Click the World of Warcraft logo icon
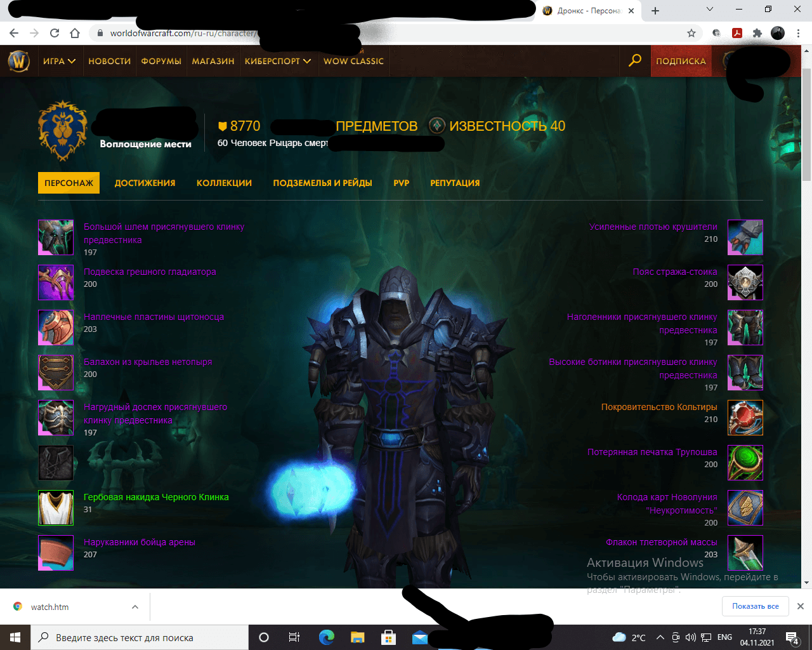 19,61
